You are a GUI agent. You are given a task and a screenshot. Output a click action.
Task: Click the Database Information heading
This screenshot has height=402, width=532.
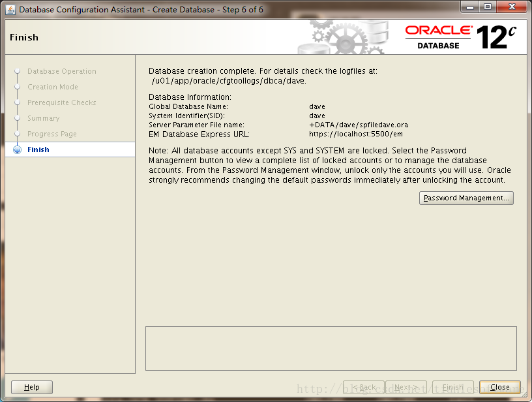pyautogui.click(x=190, y=97)
